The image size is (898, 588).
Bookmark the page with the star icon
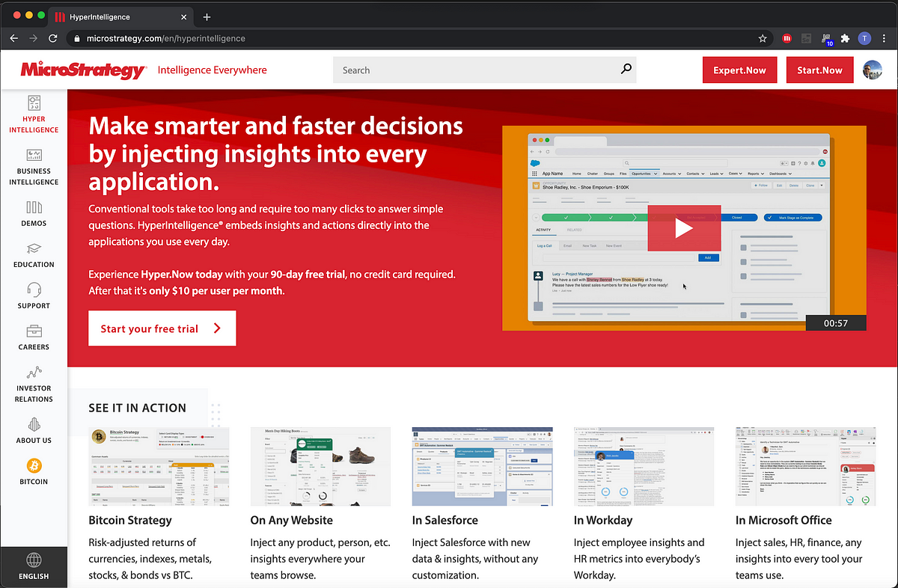762,38
